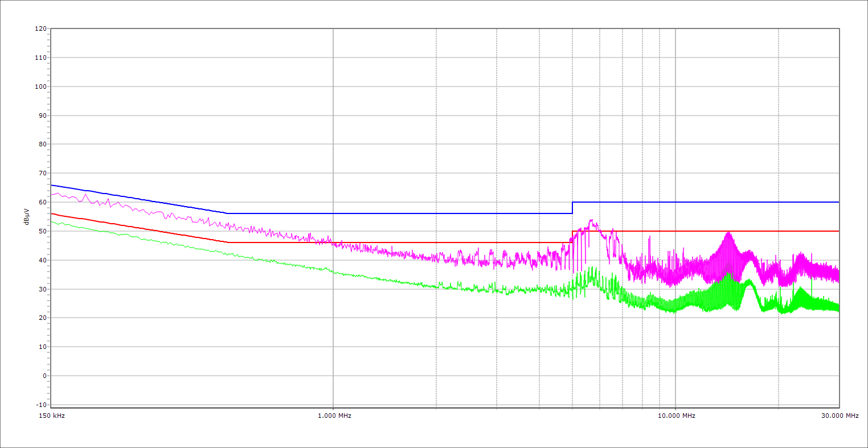
Task: Click blue limit line step at 5 MHz
Action: tap(572, 208)
